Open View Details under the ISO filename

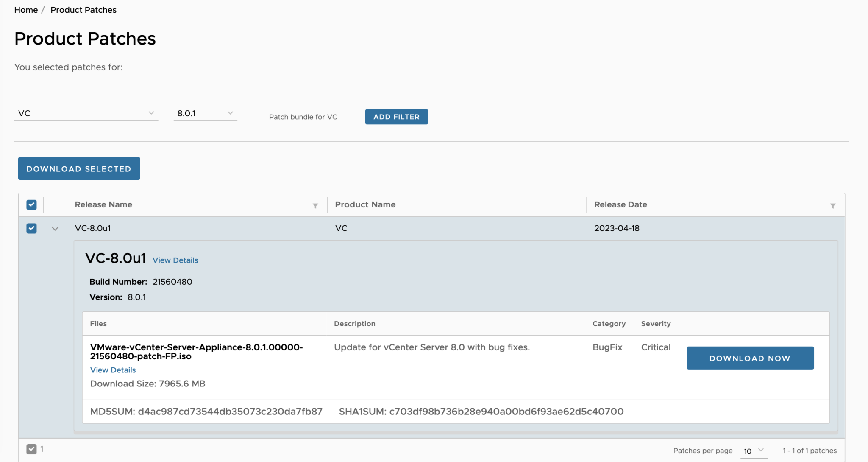click(113, 370)
